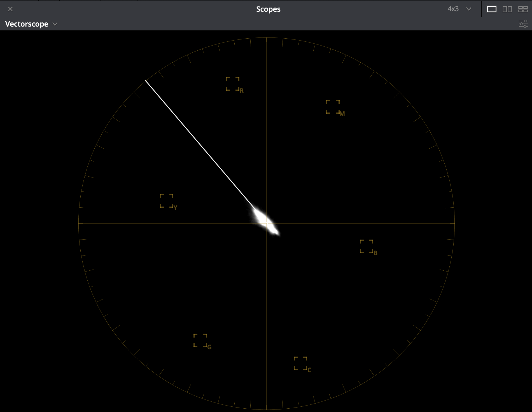The height and width of the screenshot is (412, 532).
Task: Open the Vectorscope type dropdown
Action: click(x=31, y=24)
